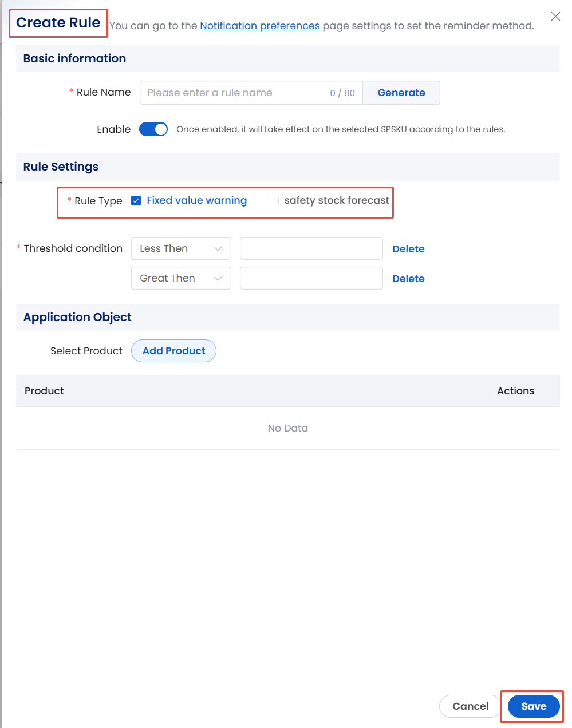Open the Notification preferences link
The height and width of the screenshot is (728, 572).
pos(260,26)
